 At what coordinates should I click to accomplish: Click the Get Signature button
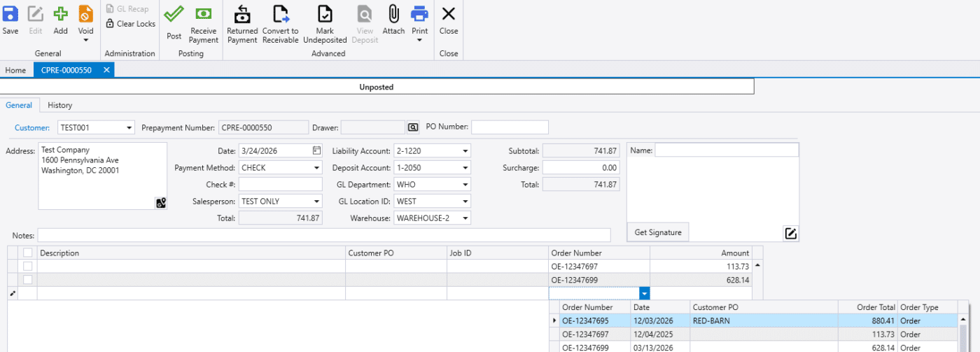[x=657, y=232]
